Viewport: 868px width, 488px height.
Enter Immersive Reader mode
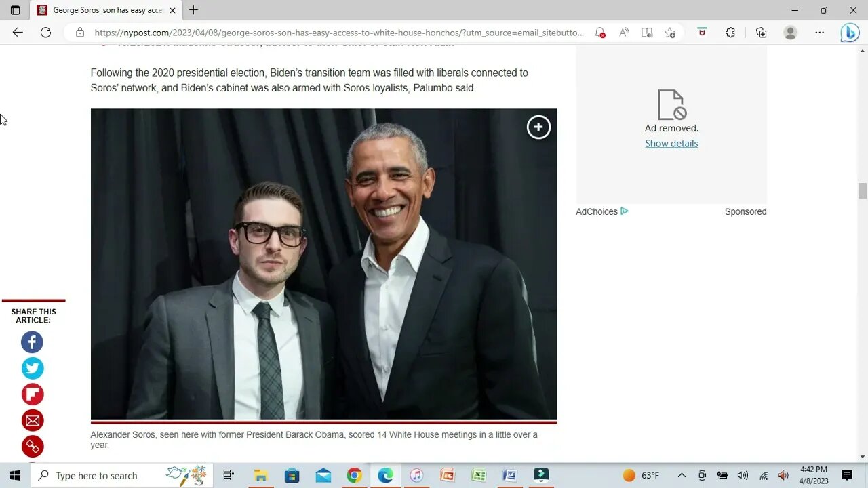(647, 32)
